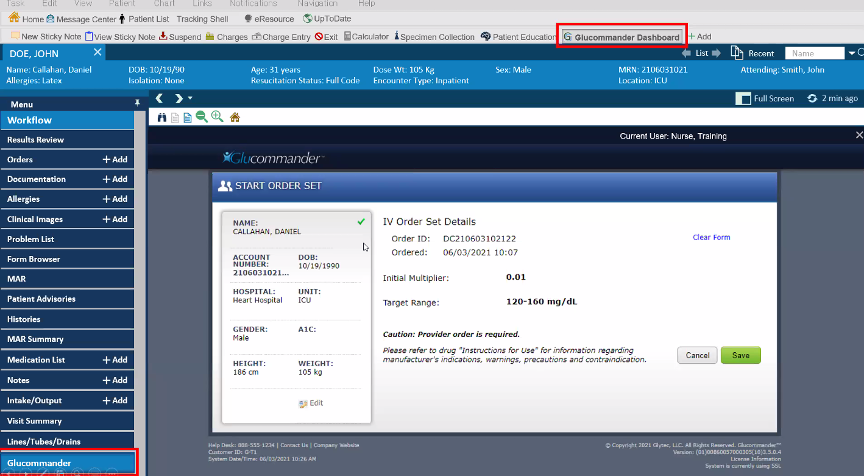Open MAR Summary

(67, 339)
